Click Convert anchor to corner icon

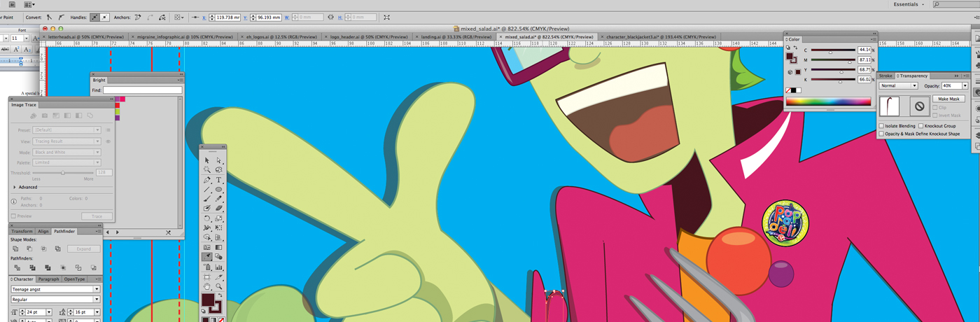(x=49, y=17)
